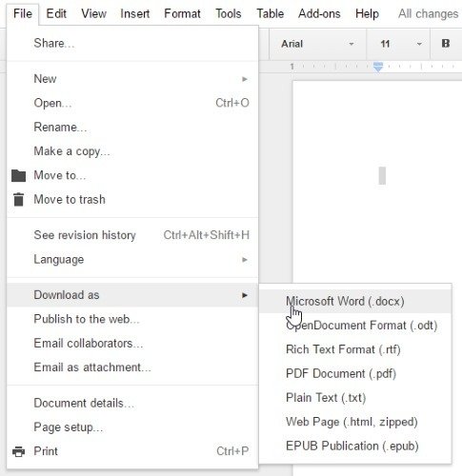462x476 pixels.
Task: Select Email collaborators...
Action: pyautogui.click(x=132, y=343)
